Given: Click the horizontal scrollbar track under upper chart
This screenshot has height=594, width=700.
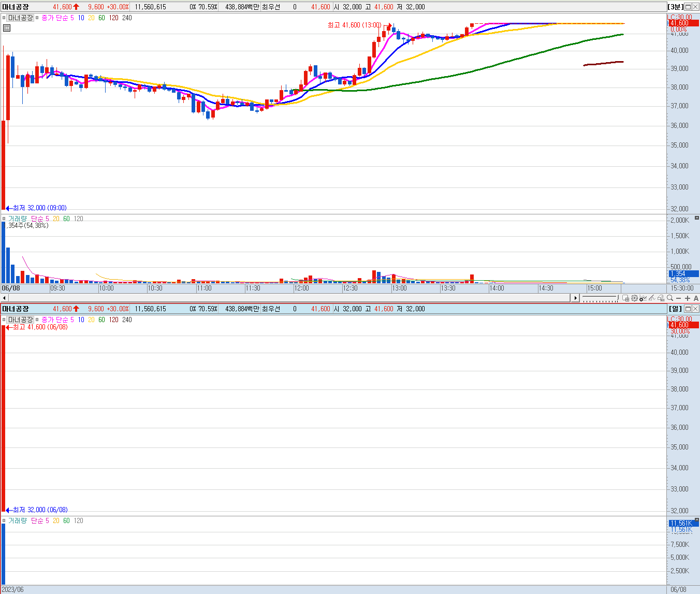Looking at the screenshot, I should [290, 298].
